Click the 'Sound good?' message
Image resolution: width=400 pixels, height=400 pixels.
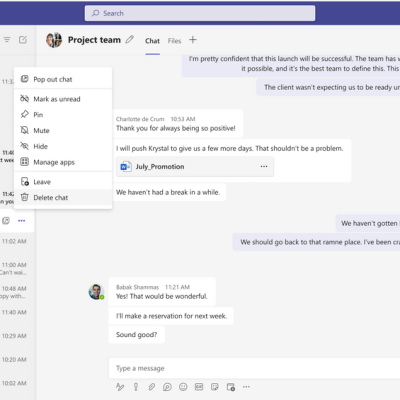136,334
